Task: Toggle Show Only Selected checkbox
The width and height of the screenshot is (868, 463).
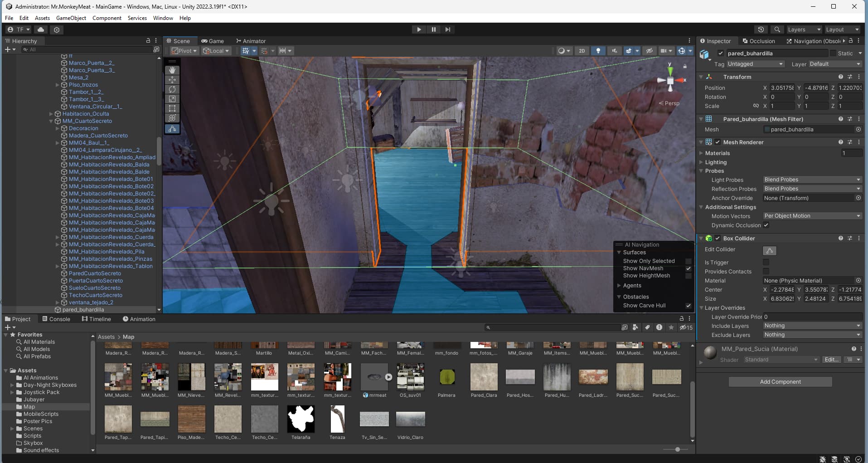Action: point(689,261)
